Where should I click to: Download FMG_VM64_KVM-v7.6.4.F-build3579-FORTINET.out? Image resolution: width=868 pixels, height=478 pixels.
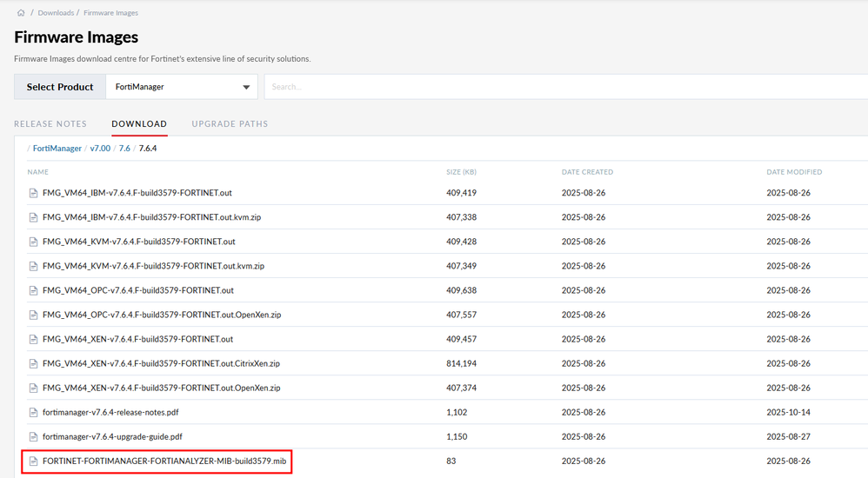[x=139, y=242]
